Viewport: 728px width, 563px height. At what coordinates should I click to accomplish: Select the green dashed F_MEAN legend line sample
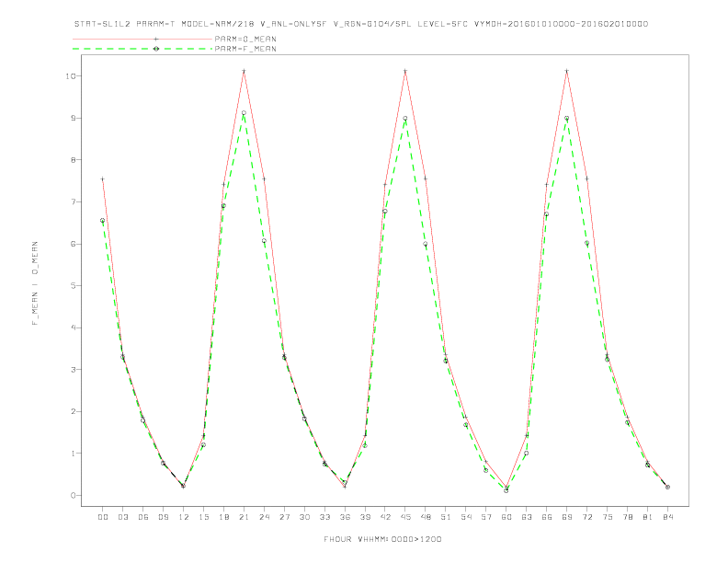(x=142, y=49)
